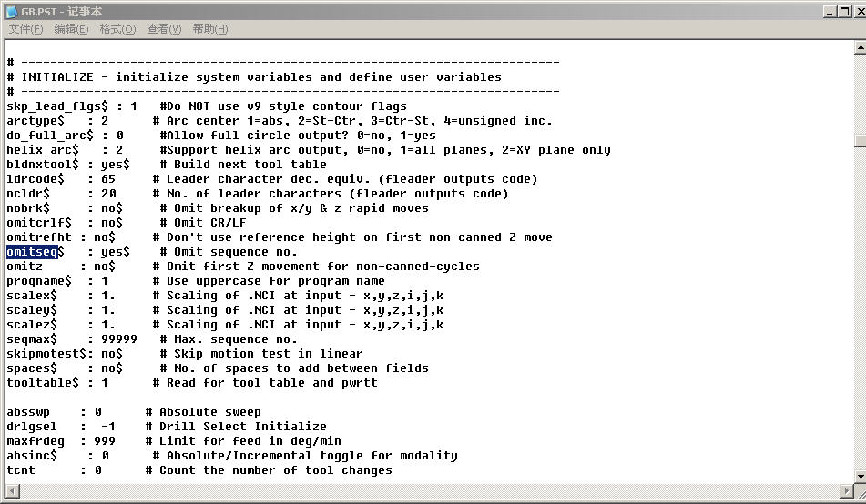866x504 pixels.
Task: Click the skipmotest$ variable name
Action: click(46, 354)
